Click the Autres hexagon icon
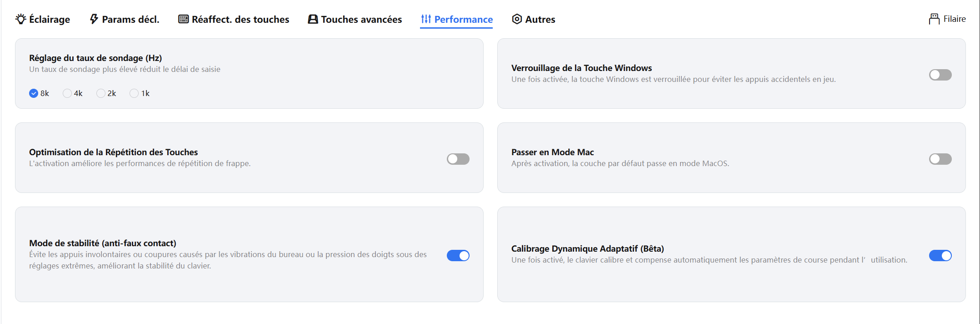 [517, 19]
